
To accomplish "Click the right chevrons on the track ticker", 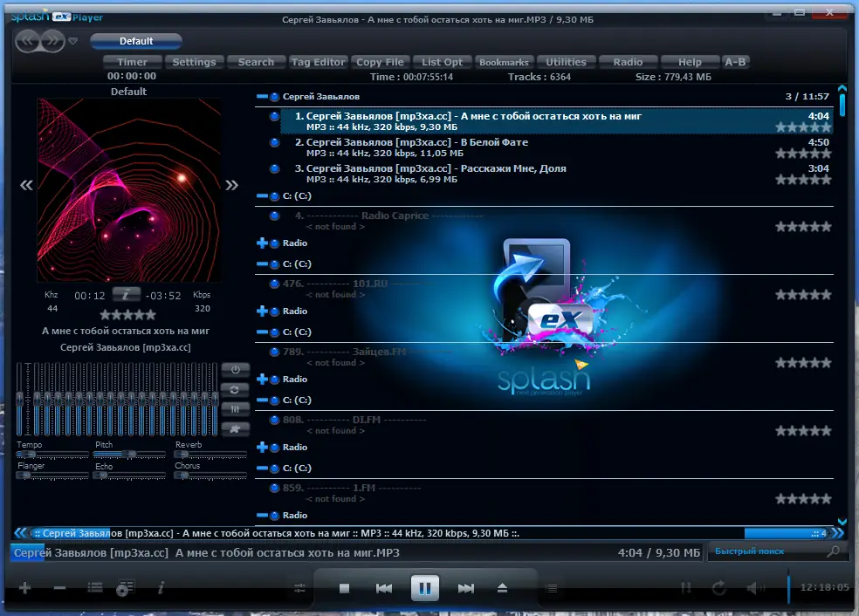I will coord(838,533).
